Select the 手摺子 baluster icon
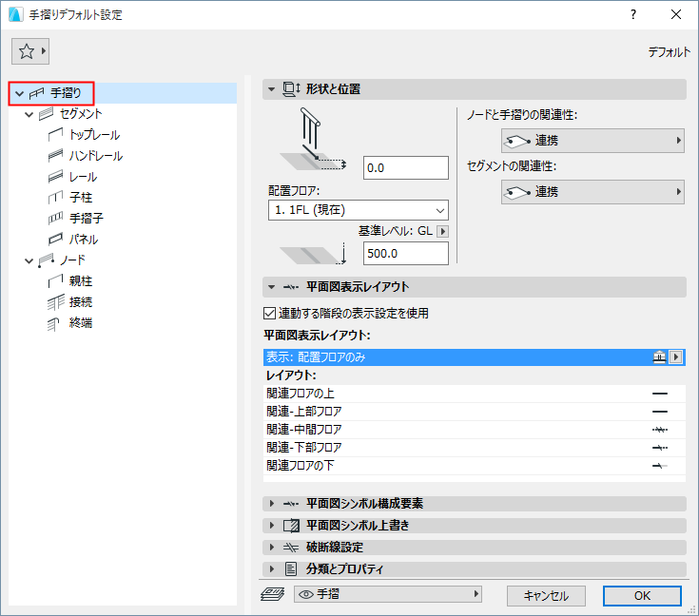 click(x=55, y=218)
